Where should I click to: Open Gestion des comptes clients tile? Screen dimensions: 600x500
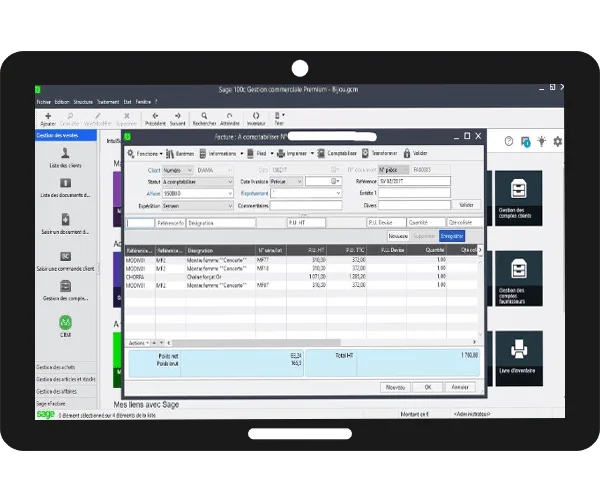pos(518,198)
